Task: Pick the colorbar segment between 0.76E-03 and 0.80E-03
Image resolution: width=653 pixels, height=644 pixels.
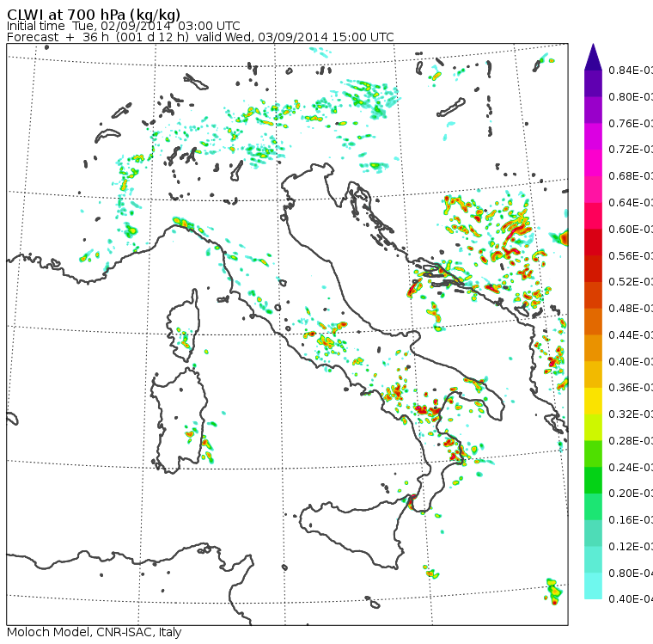Action: (593, 109)
